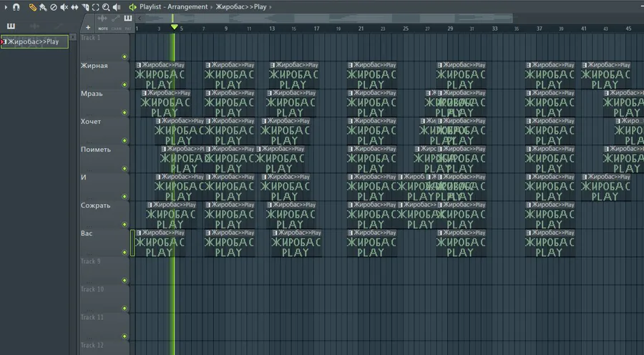The height and width of the screenshot is (355, 644).
Task: Open menu of last clip on И track
Action: pos(585,177)
